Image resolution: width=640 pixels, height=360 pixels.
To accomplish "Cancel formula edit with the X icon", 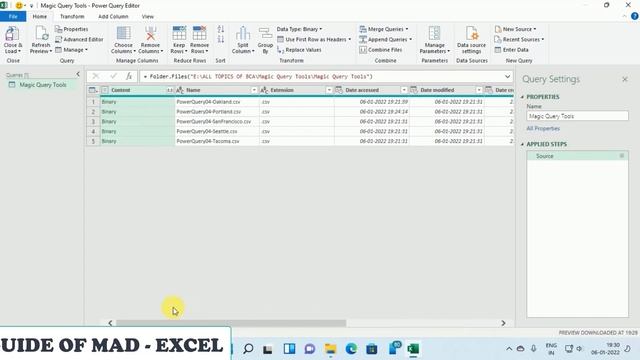I will 96,76.
